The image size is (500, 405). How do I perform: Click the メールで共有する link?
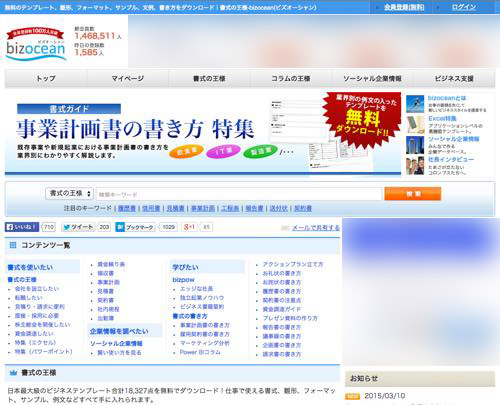(x=316, y=228)
